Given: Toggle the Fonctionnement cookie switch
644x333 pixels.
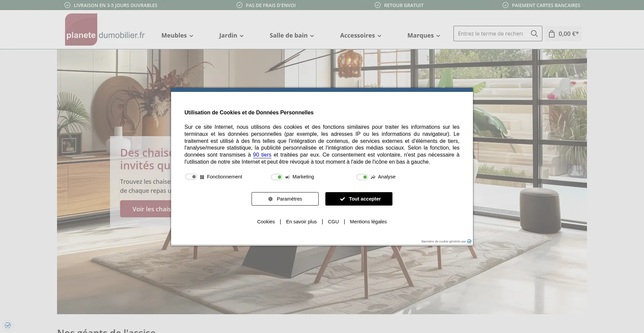Looking at the screenshot, I should point(191,177).
